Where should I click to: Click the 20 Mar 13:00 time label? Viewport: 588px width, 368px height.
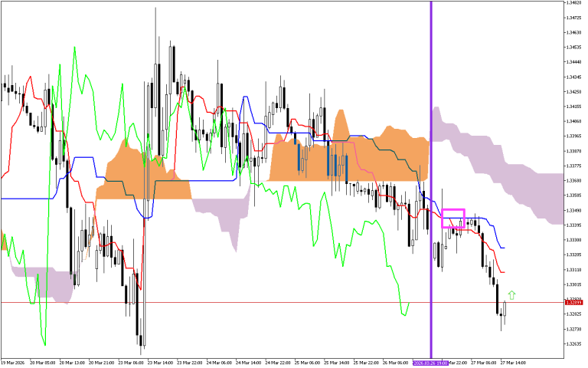click(x=72, y=363)
